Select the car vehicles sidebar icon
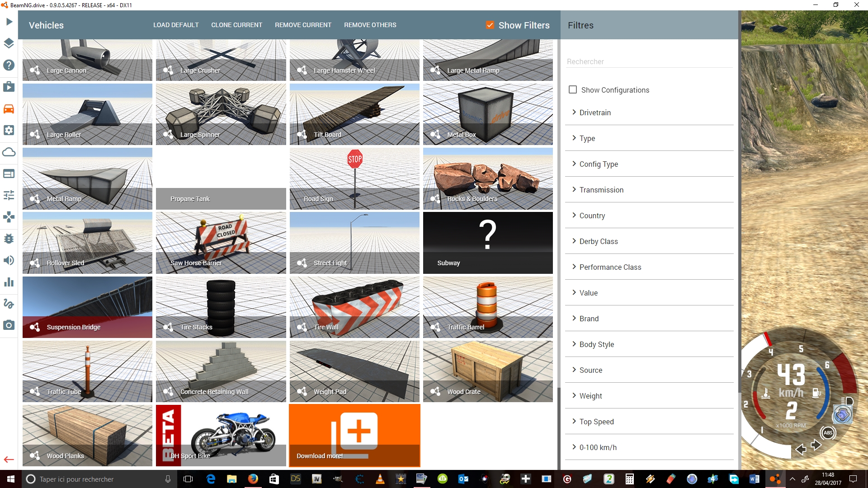The width and height of the screenshot is (868, 488). point(9,108)
